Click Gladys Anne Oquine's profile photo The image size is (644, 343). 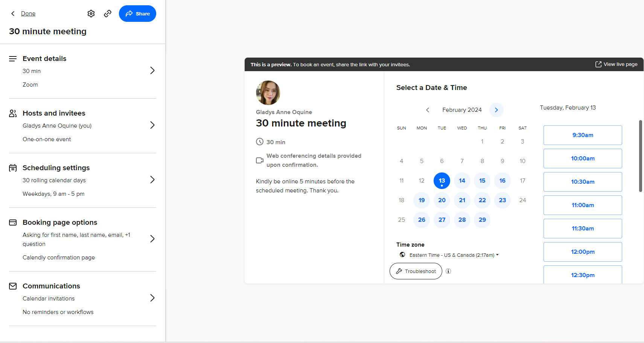point(268,93)
